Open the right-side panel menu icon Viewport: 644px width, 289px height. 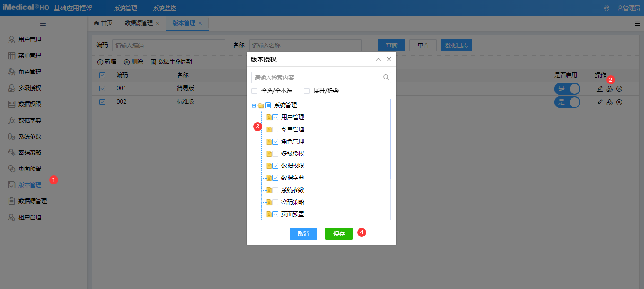click(637, 23)
